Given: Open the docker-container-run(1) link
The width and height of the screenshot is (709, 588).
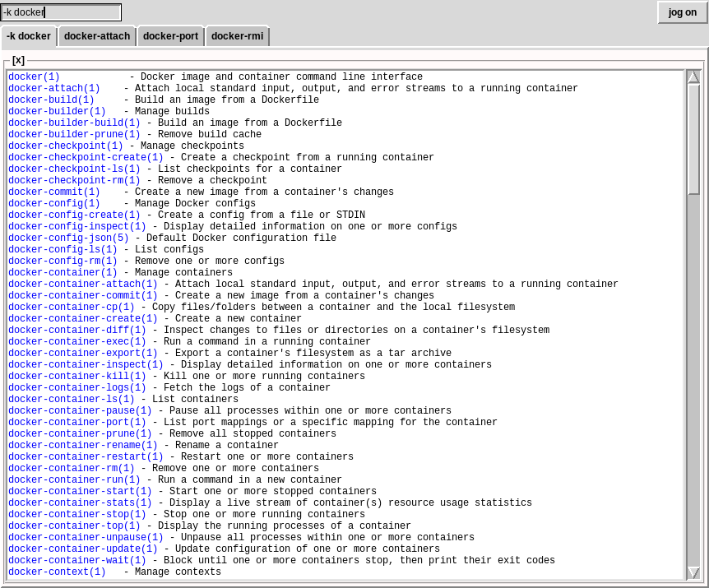Looking at the screenshot, I should point(74,480).
